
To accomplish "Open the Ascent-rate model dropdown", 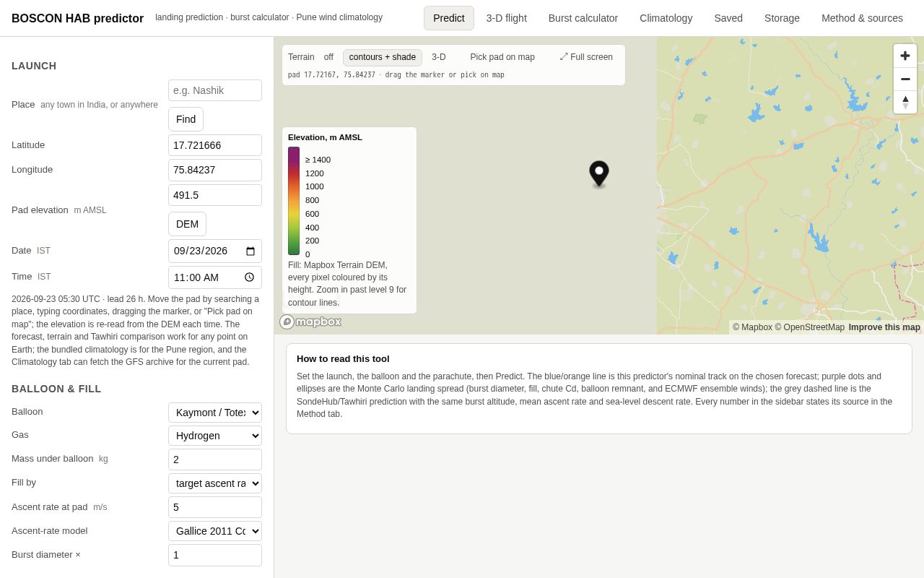I will 215,531.
